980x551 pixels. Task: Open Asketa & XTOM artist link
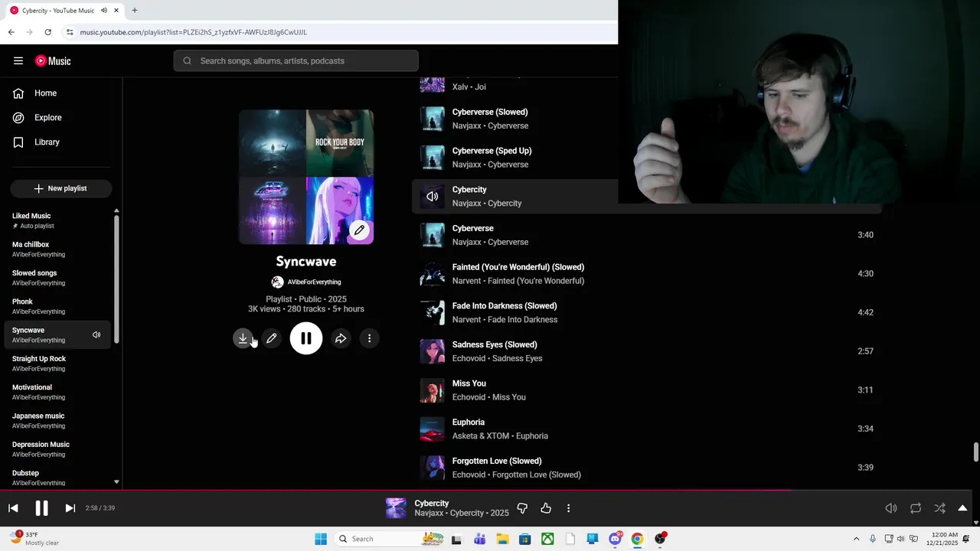pos(481,436)
